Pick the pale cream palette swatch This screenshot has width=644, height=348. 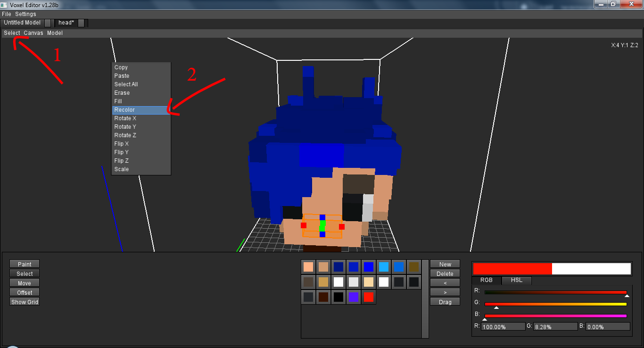click(369, 282)
